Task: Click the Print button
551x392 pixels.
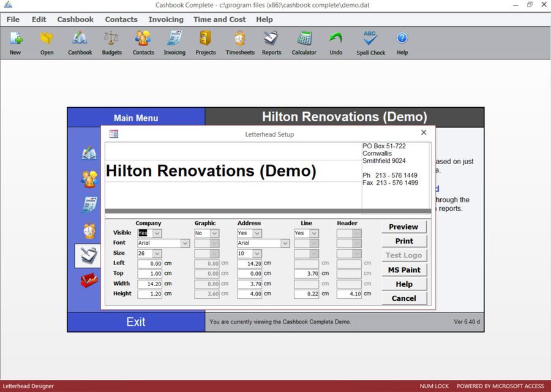Action: 404,241
